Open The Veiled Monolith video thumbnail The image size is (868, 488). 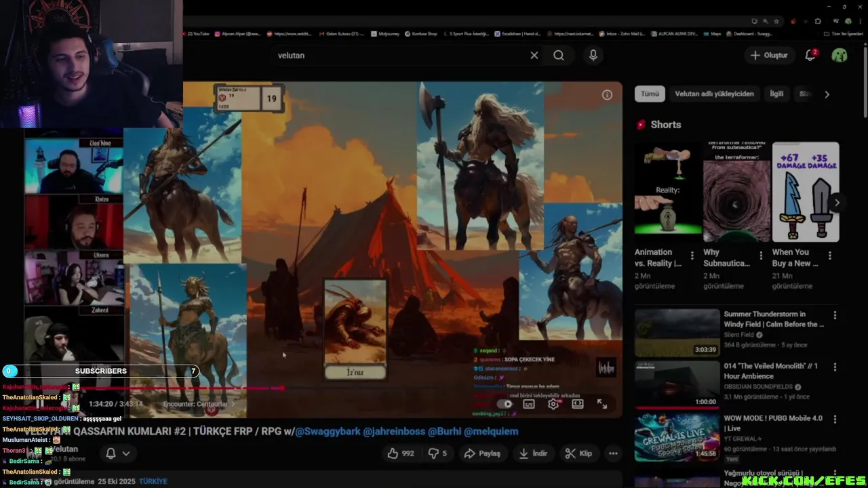677,384
